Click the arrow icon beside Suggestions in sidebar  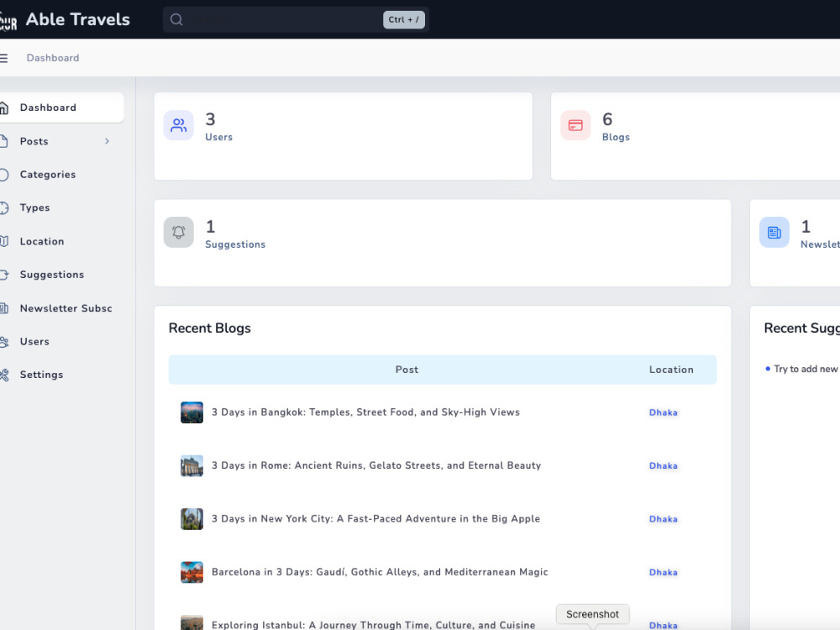[x=3, y=275]
